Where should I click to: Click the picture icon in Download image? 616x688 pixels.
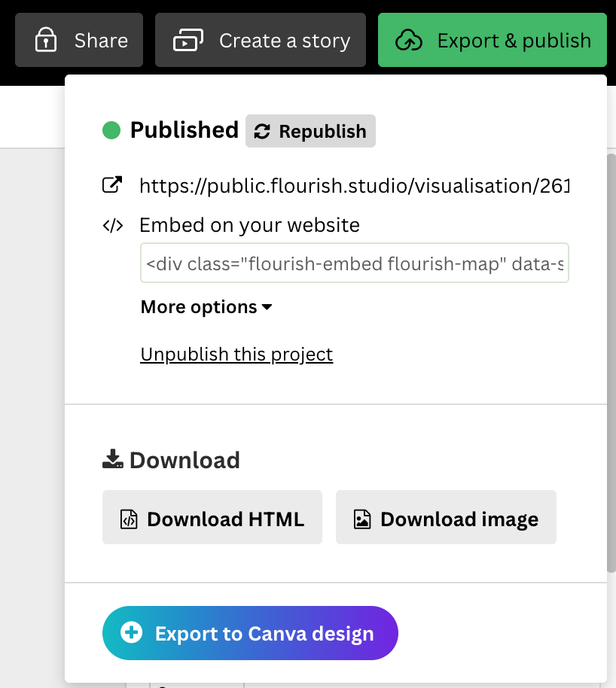click(362, 519)
